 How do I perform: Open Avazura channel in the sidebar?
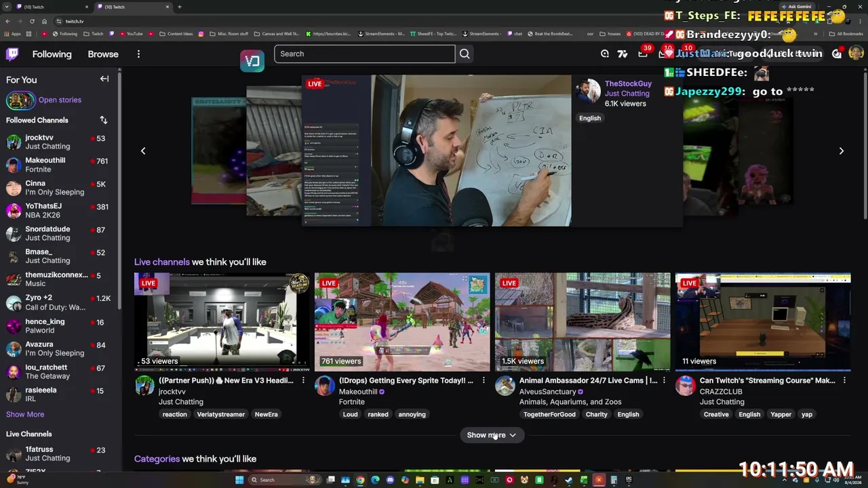[60, 349]
